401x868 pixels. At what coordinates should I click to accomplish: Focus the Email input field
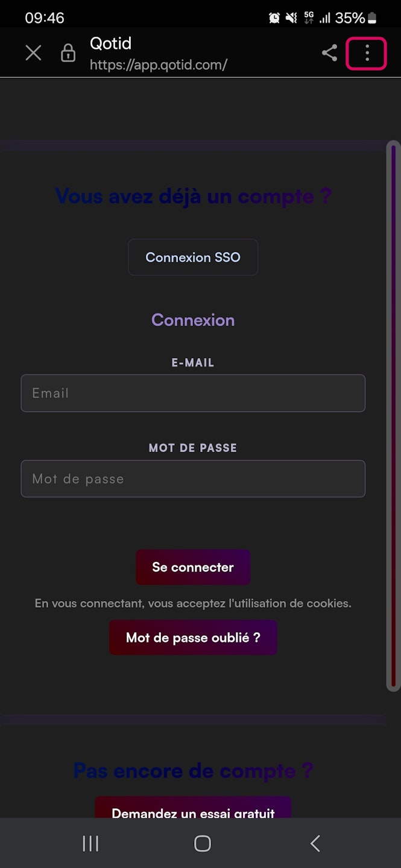[x=193, y=393]
